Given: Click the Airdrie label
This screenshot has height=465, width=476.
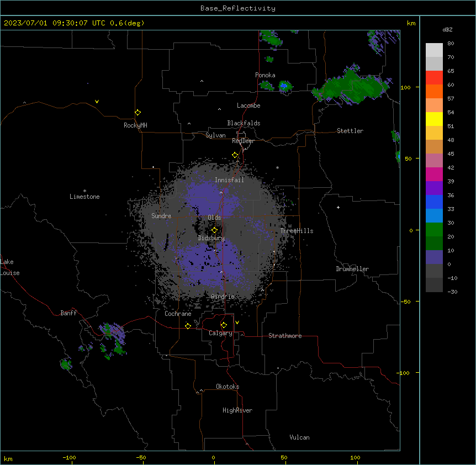Looking at the screenshot, I should pos(223,297).
